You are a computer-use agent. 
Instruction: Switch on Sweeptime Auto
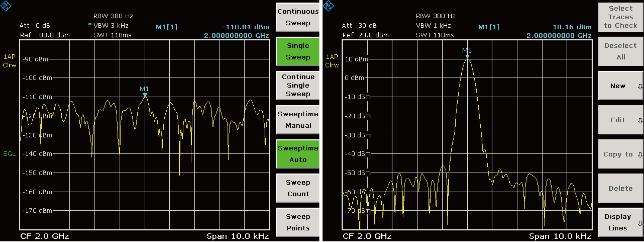297,154
